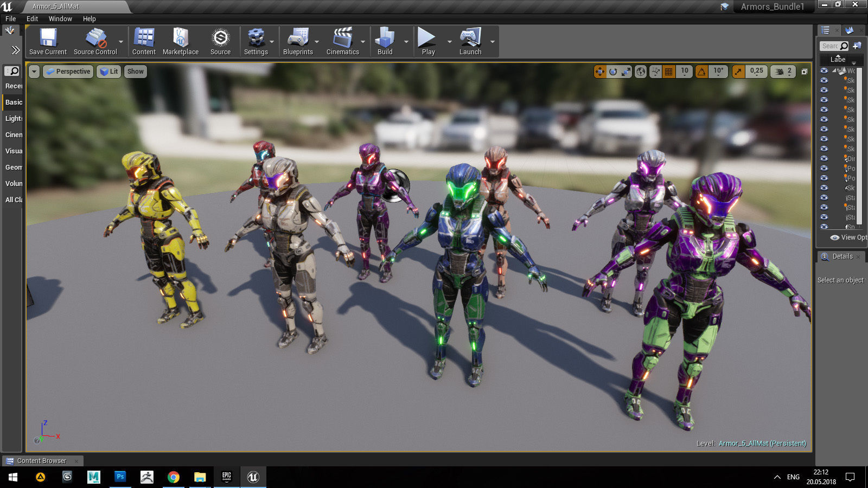868x488 pixels.
Task: Open Build options dropdown arrow
Action: coord(406,42)
